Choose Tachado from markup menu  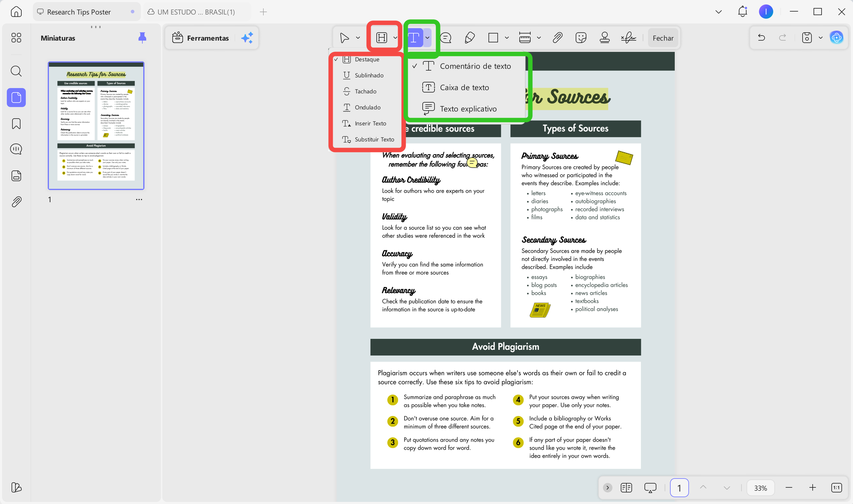(x=367, y=91)
